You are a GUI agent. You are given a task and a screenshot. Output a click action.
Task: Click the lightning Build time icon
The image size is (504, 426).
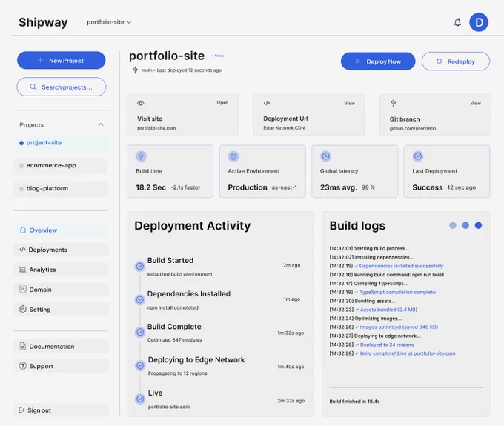141,156
